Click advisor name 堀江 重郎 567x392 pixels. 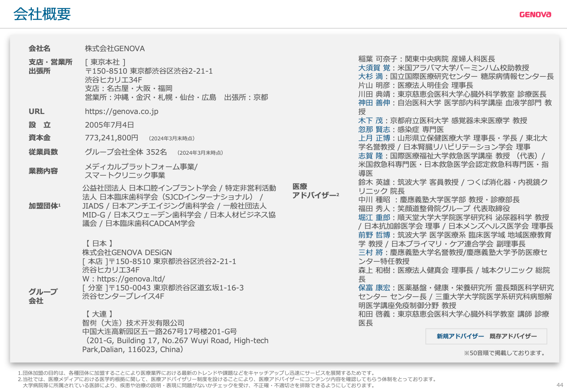[374, 218]
